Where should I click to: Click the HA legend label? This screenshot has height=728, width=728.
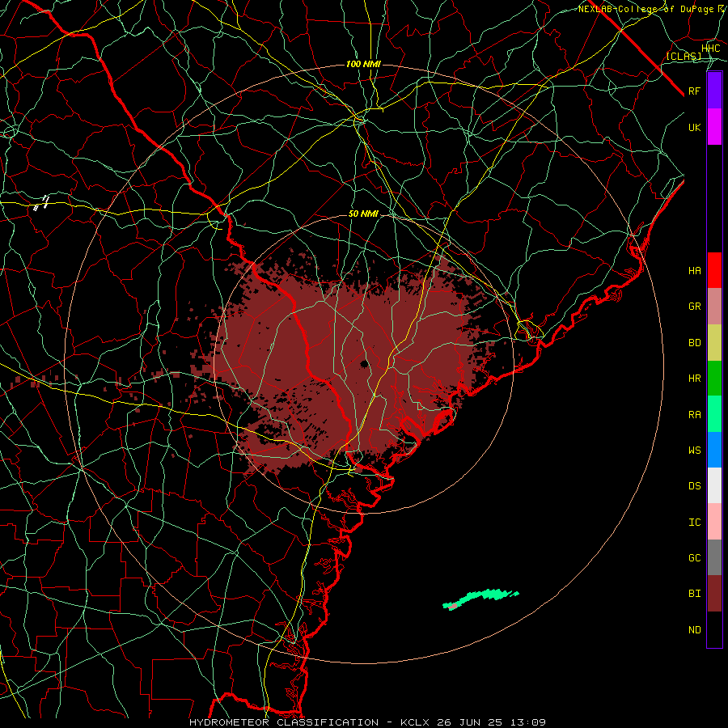pyautogui.click(x=695, y=271)
